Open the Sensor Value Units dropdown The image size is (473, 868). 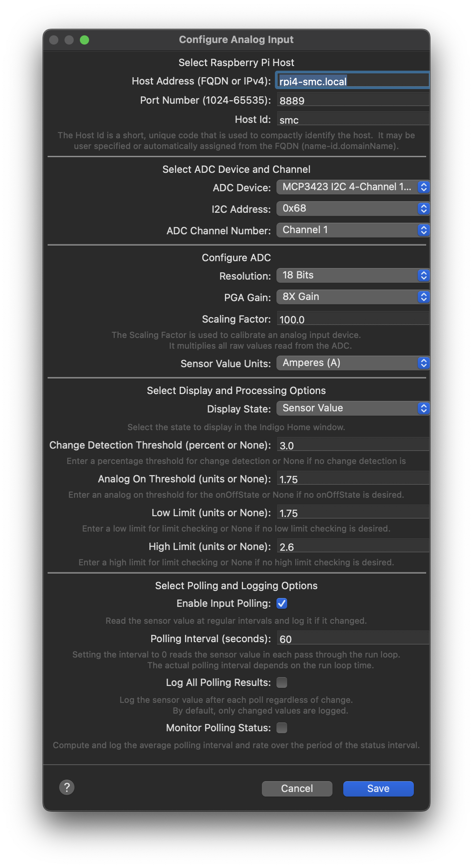353,363
